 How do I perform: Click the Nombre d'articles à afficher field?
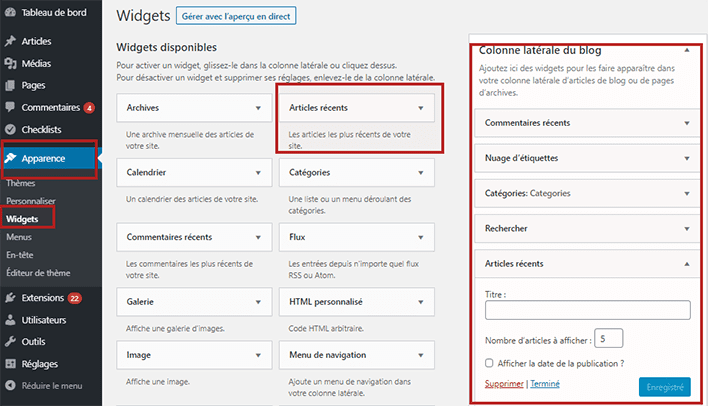pos(608,338)
